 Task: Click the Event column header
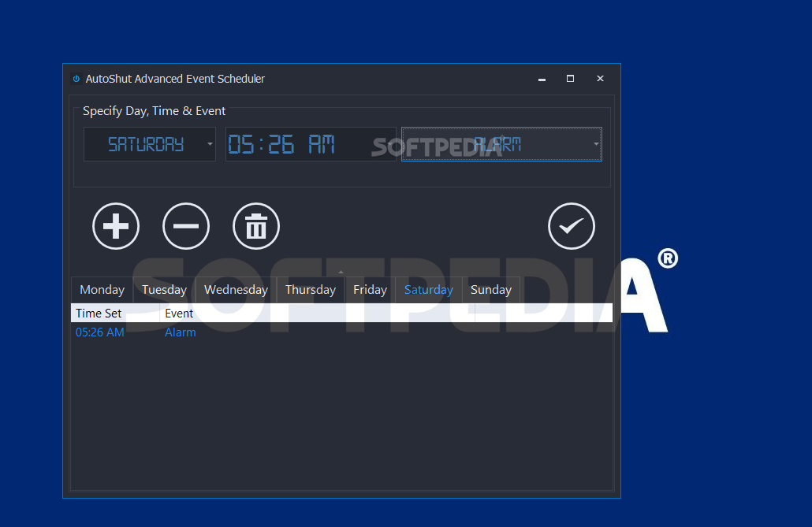317,314
